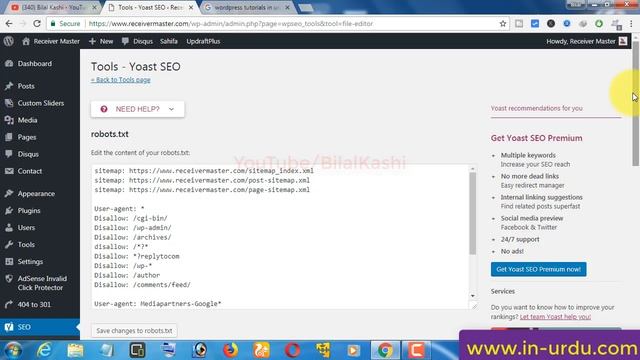Click the robots.txt editor scroll-up arrow

point(473,169)
